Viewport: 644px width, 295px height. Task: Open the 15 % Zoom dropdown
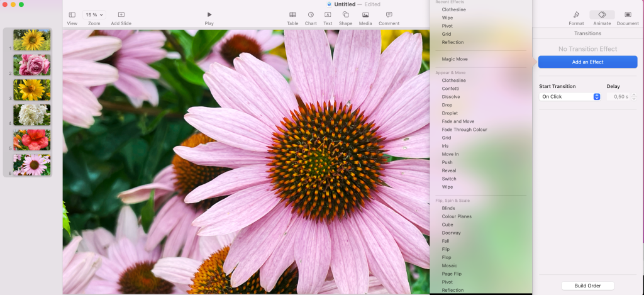pos(94,15)
